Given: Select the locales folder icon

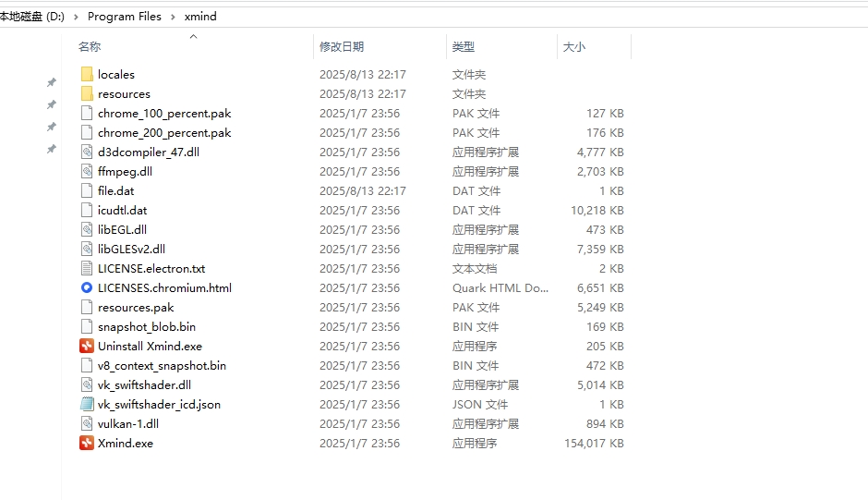Looking at the screenshot, I should click(87, 74).
